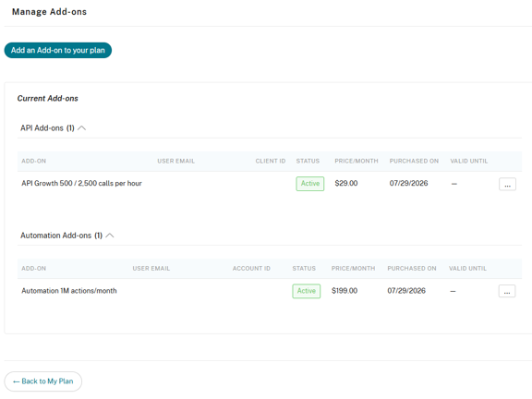
Task: Collapse the Automation Add-ons section chevron
Action: [x=110, y=236]
